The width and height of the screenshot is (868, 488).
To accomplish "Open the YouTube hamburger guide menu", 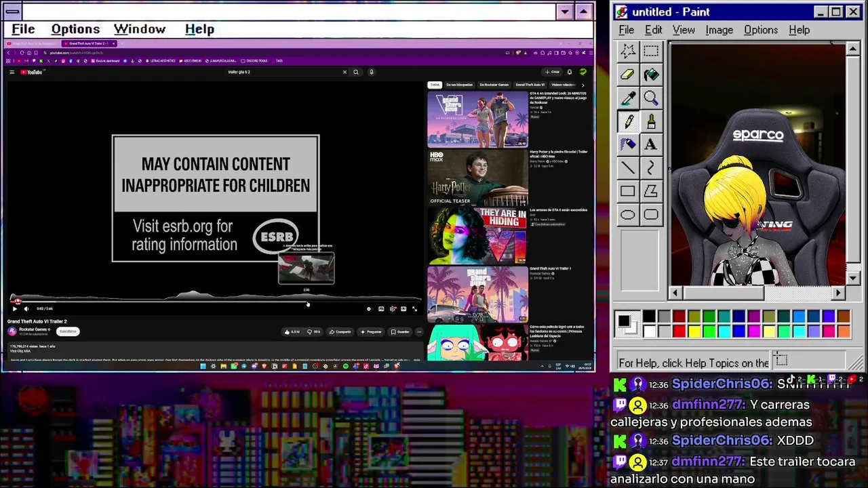I will [x=12, y=72].
